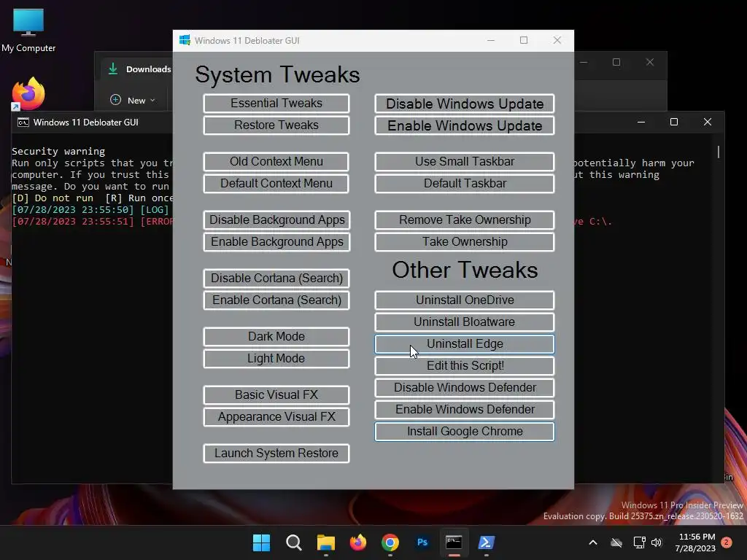
Task: Switch to the console taskbar icon
Action: pos(454,542)
